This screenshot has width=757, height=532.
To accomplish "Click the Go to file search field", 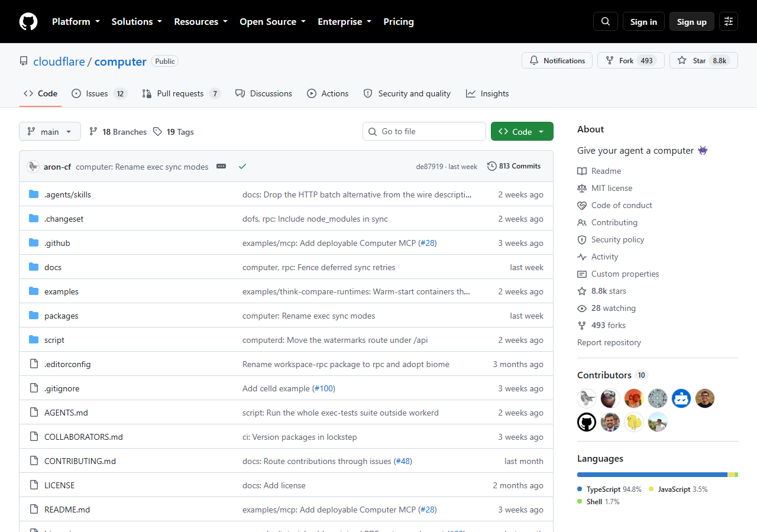I will tap(424, 131).
